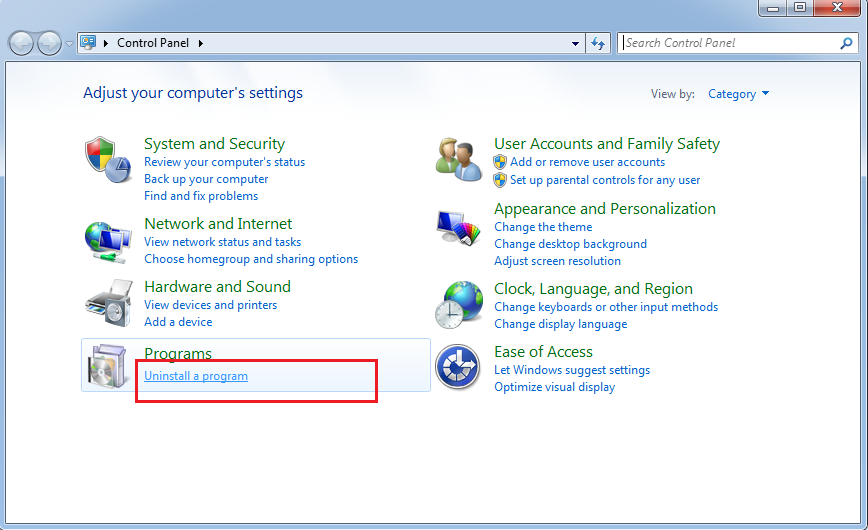Expand the address bar history dropdown arrow

pyautogui.click(x=575, y=44)
